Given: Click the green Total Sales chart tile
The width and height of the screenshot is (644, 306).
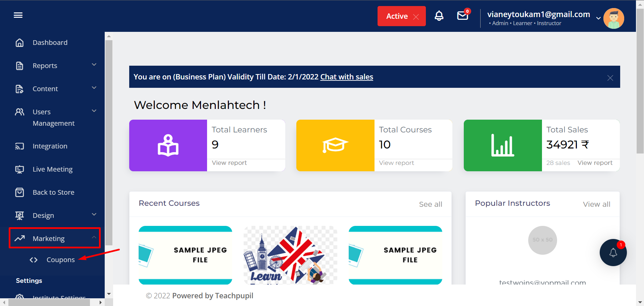Looking at the screenshot, I should [503, 145].
